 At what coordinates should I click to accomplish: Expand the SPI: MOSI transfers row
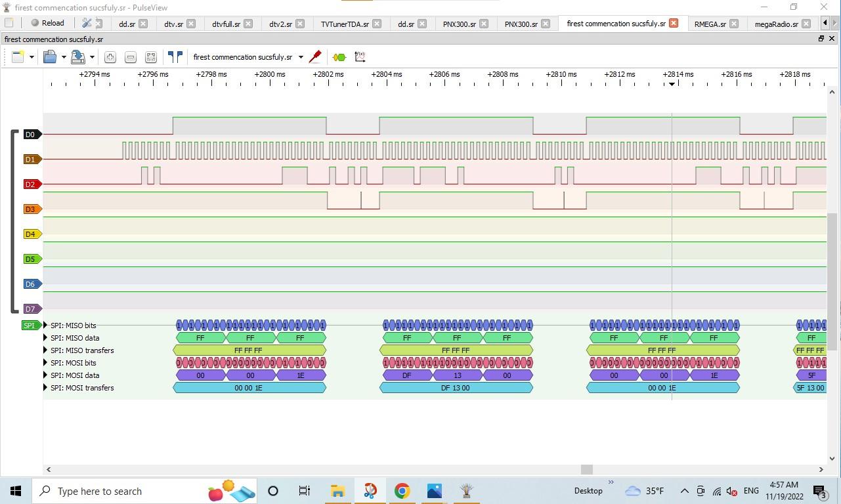click(x=45, y=388)
